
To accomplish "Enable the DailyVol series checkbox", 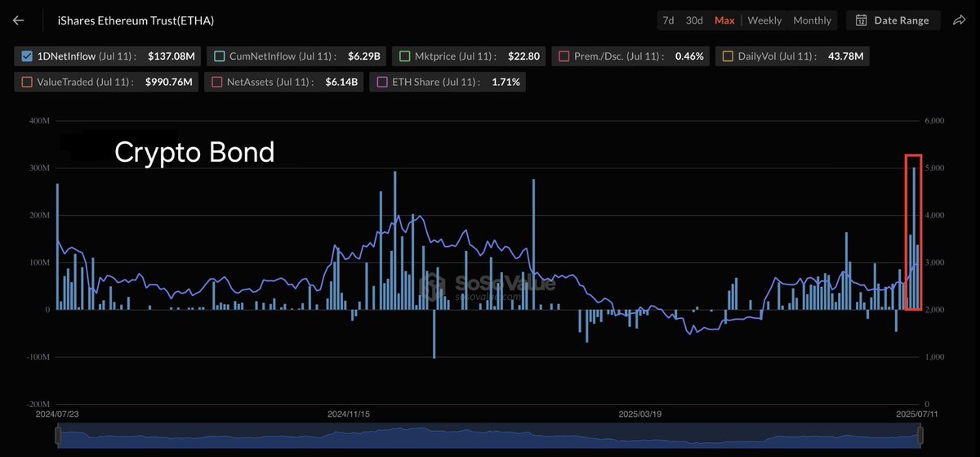I will 728,56.
